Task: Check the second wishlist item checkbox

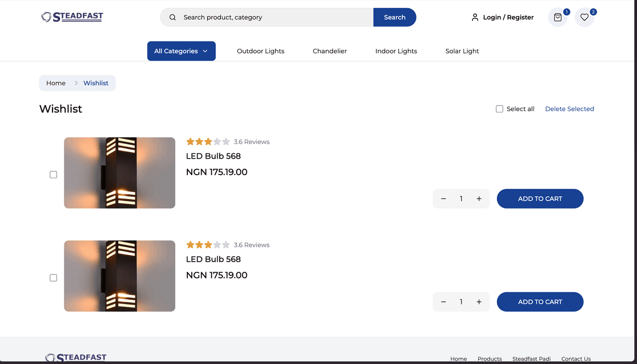Action: pos(53,278)
